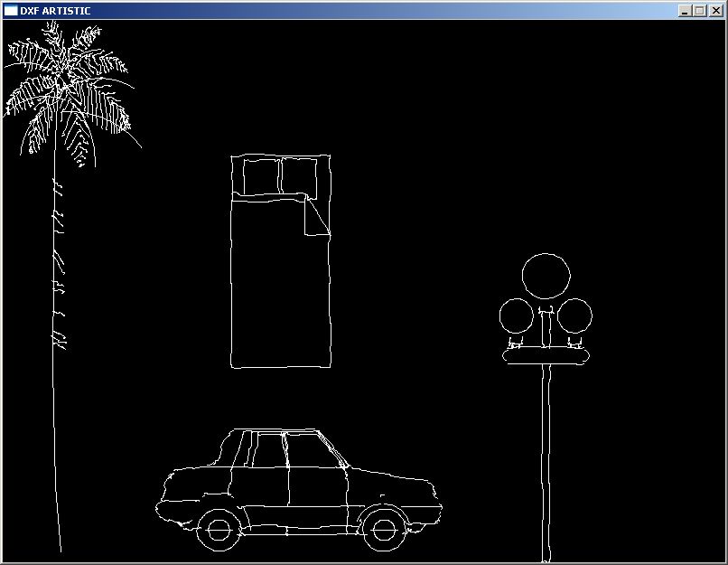Click the DXF ARTISTIC title text

(55, 11)
